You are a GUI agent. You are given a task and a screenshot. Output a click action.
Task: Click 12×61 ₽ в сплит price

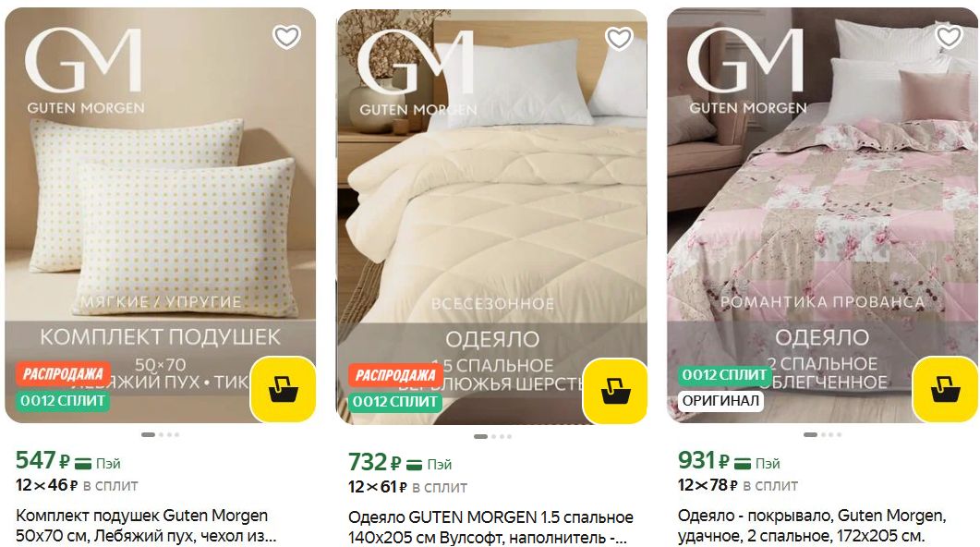407,487
